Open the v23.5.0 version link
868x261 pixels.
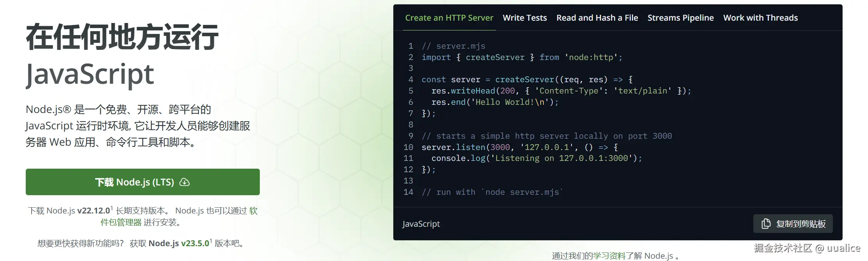(195, 243)
